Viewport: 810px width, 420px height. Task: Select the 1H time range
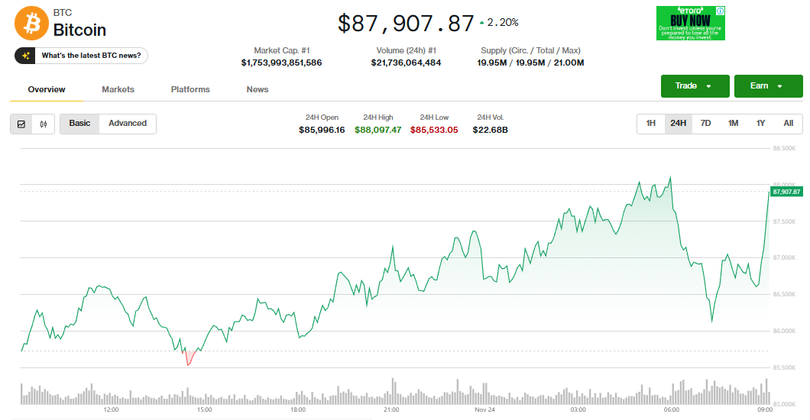click(x=650, y=124)
